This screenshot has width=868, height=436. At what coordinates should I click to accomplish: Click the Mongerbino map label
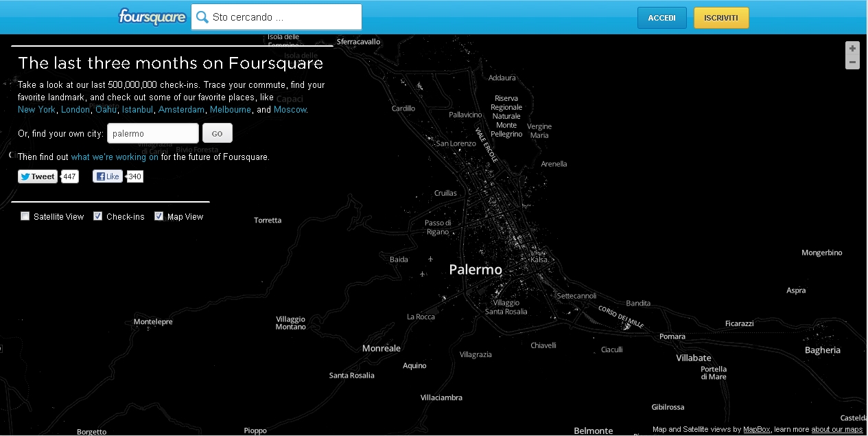point(822,253)
